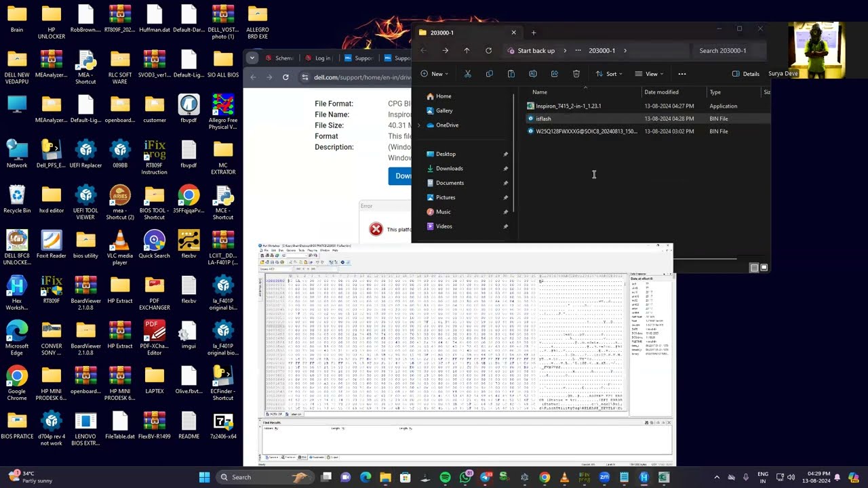Viewport: 868px width, 488px height.
Task: Open the Details pane in File Explorer
Action: point(746,74)
